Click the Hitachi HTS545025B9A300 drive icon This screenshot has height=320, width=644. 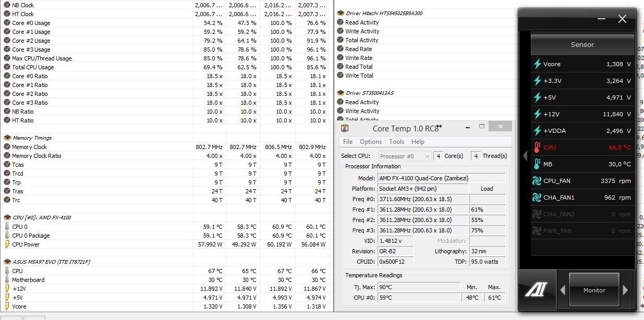[341, 14]
